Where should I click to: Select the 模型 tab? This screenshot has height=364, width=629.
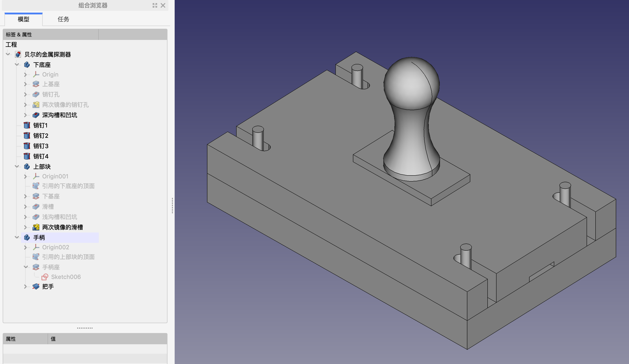tap(23, 19)
